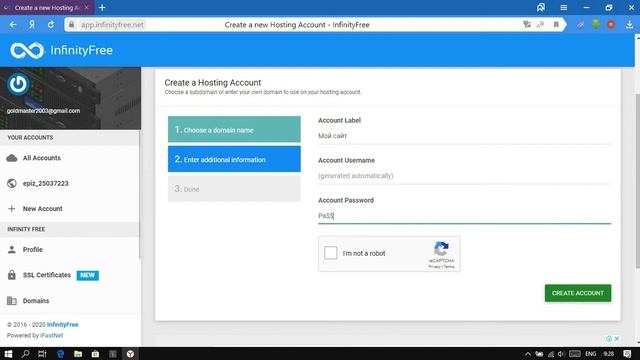Click the globe icon beside epiz_25037223
Image resolution: width=640 pixels, height=360 pixels.
[12, 183]
